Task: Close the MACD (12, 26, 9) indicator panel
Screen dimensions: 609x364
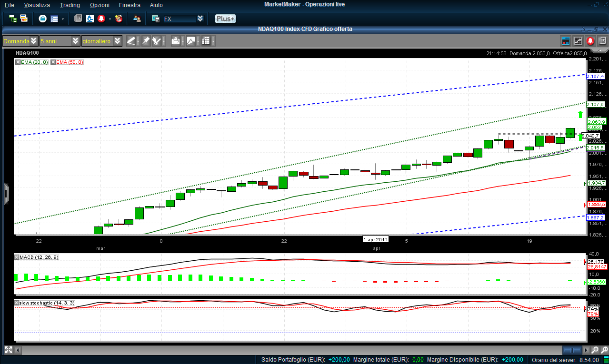Action: (18, 257)
